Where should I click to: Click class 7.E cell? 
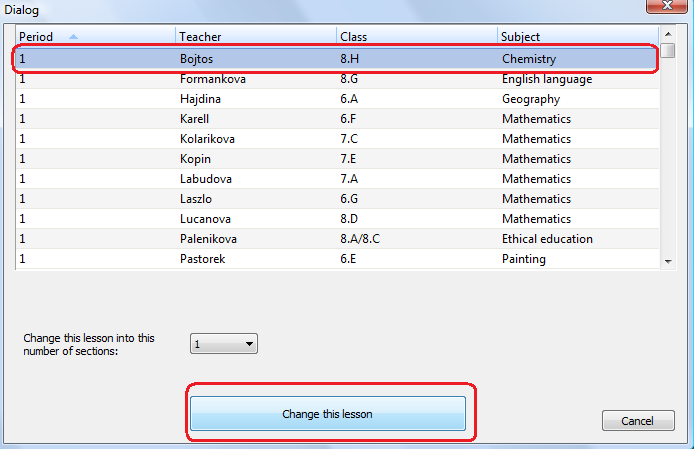coord(348,159)
